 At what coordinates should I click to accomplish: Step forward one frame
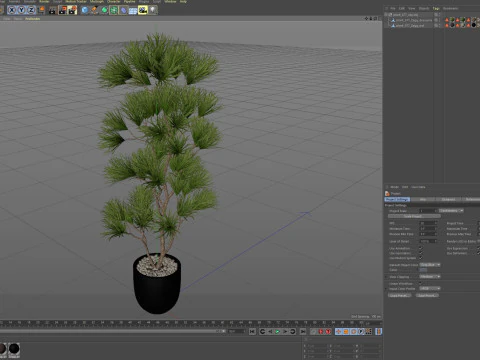(x=285, y=331)
